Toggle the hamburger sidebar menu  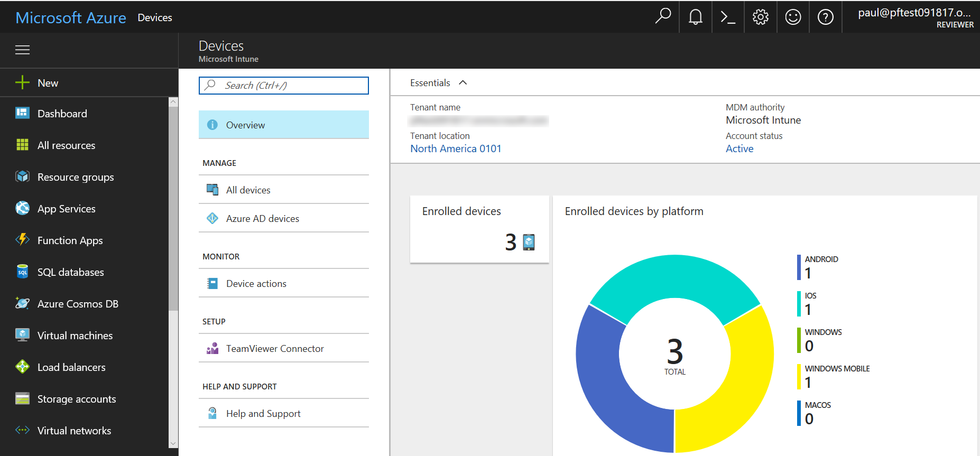click(x=22, y=50)
